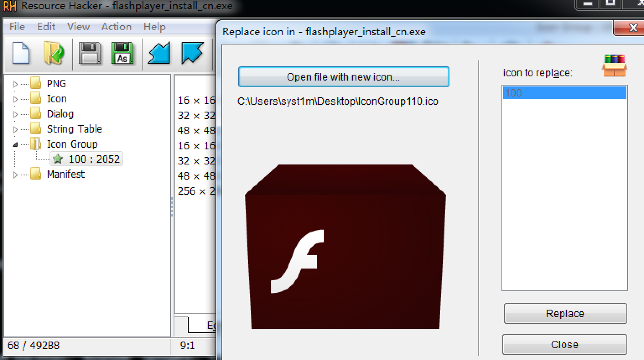Click the Save As green disk icon
Viewport: 644px width, 360px height.
[x=122, y=53]
